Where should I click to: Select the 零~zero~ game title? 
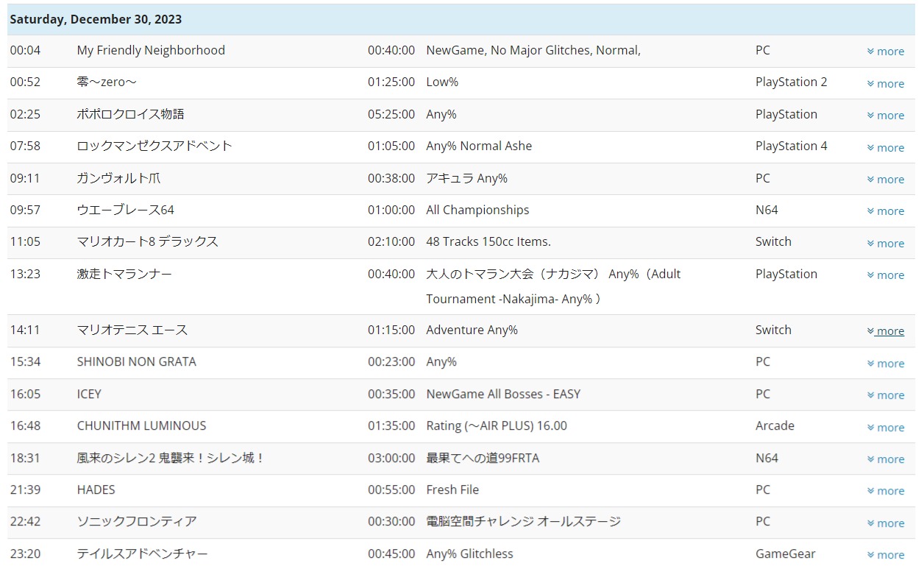click(x=107, y=82)
